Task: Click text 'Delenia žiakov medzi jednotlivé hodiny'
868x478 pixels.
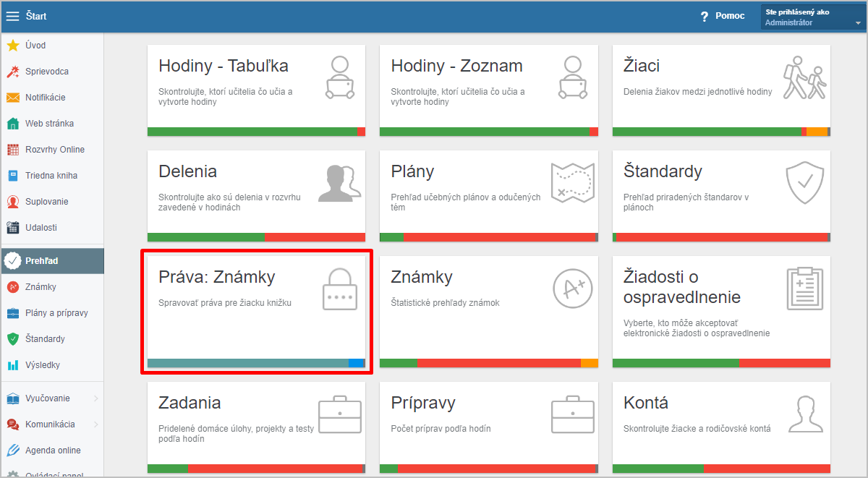Action: (x=697, y=92)
